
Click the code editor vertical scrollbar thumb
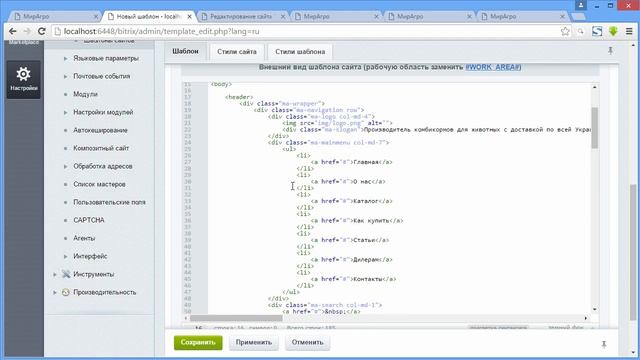594,128
